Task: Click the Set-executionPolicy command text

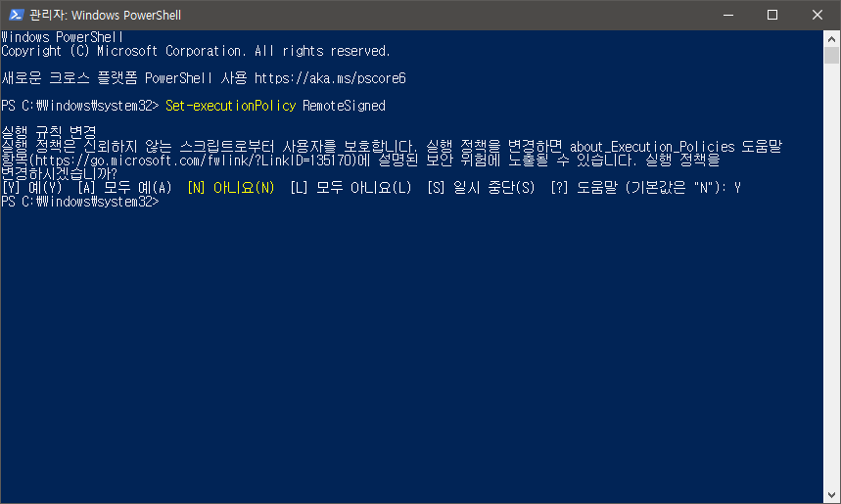Action: 230,105
